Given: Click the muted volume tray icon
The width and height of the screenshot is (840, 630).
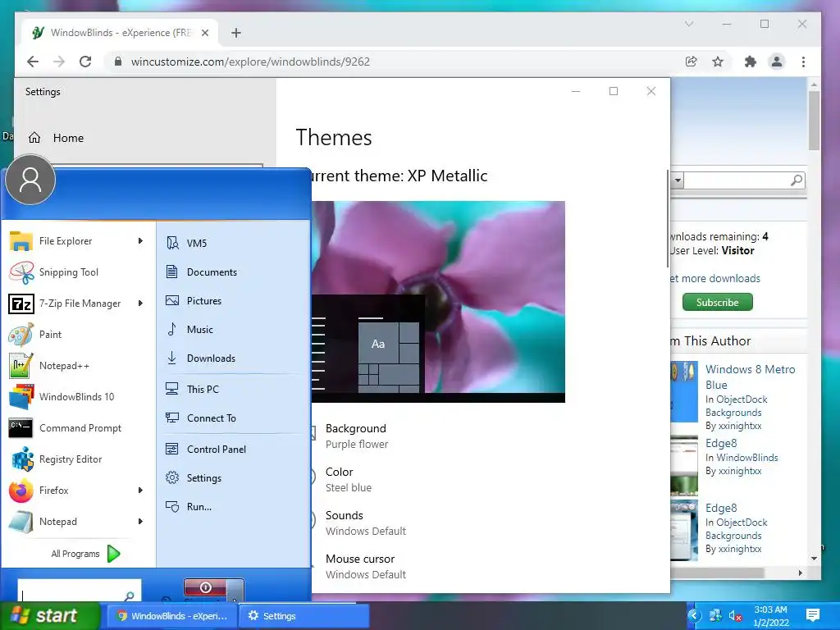Looking at the screenshot, I should point(735,615).
